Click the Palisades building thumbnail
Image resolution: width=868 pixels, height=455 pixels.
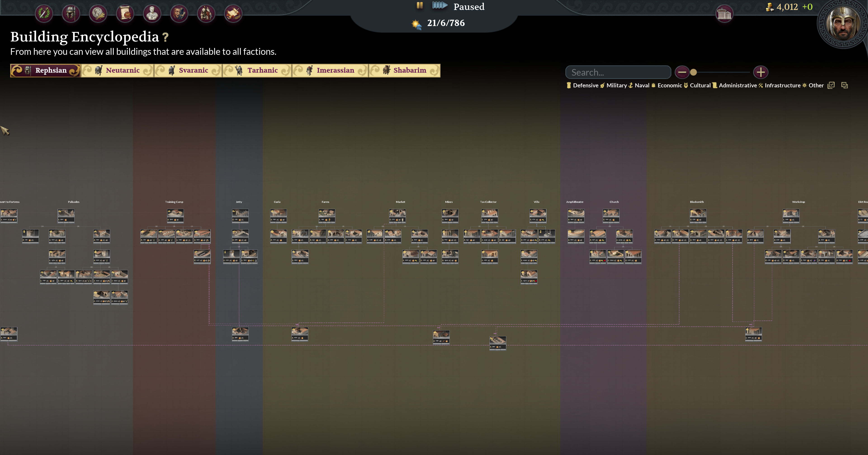[x=66, y=215]
